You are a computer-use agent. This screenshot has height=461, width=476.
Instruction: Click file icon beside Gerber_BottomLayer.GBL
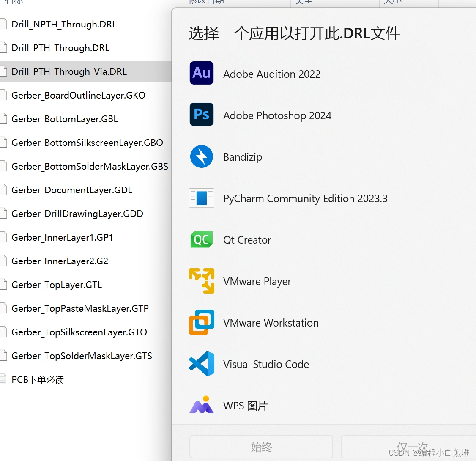click(3, 119)
